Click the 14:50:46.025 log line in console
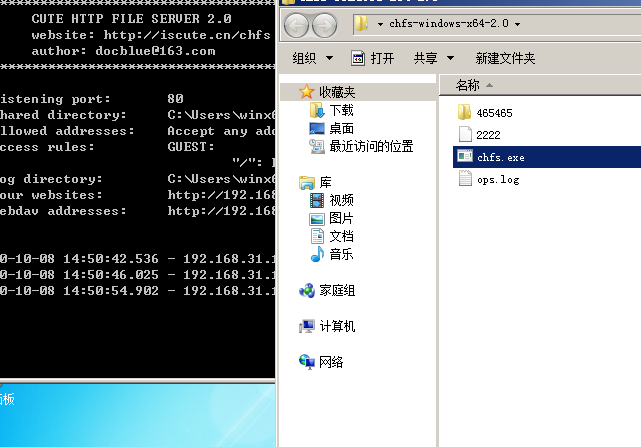Screen dimensions: 641x447 tap(137, 275)
